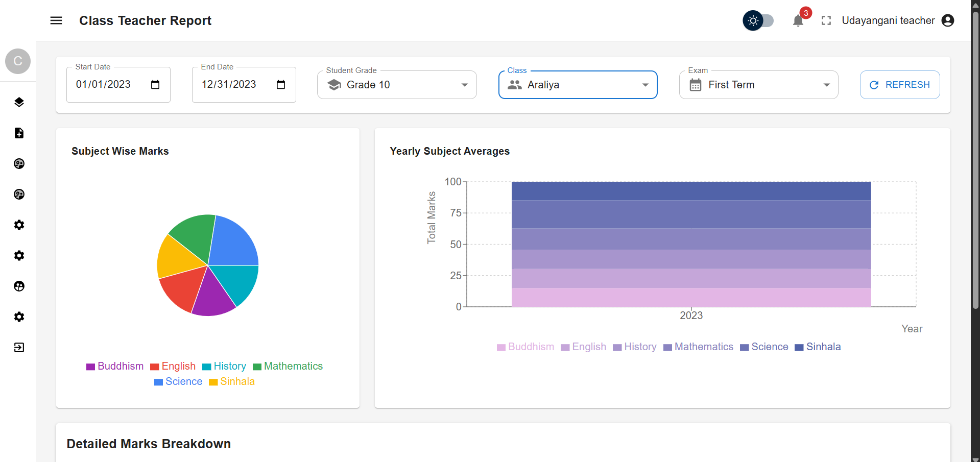Toggle Mathematics in the pie chart legend

pyautogui.click(x=288, y=366)
